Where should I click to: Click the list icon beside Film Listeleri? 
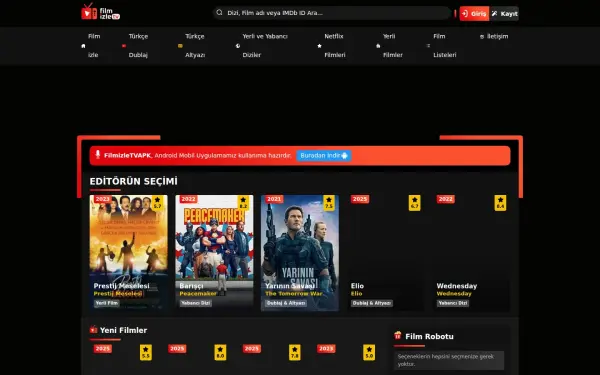point(428,46)
